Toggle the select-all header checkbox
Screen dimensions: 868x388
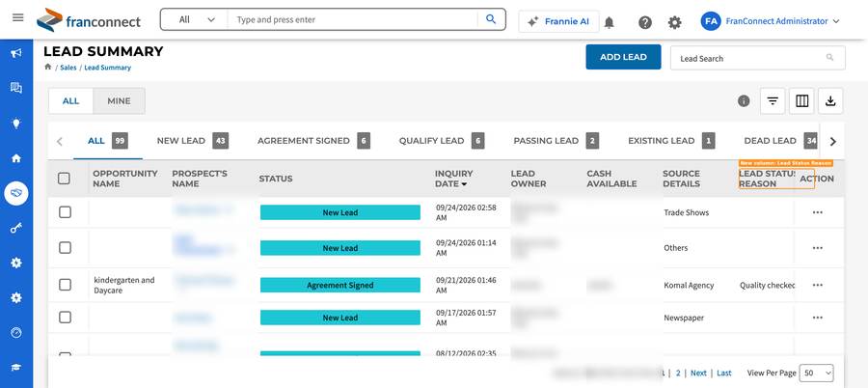tap(65, 179)
